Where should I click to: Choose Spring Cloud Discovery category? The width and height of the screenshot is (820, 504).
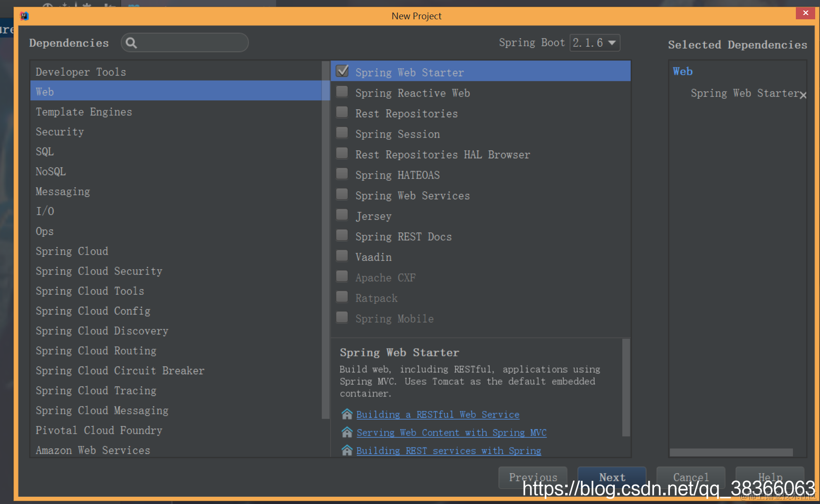(x=176, y=331)
